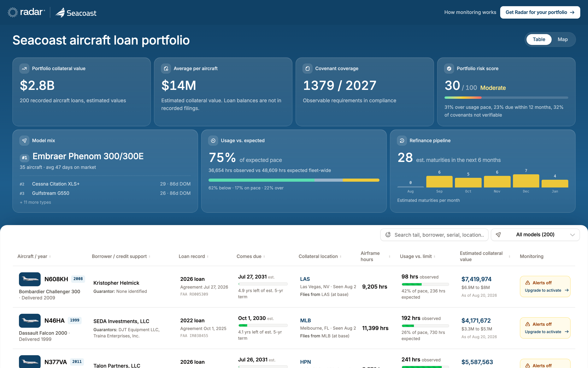
Task: Click FAA R0005309 filing number
Action: coord(194,294)
